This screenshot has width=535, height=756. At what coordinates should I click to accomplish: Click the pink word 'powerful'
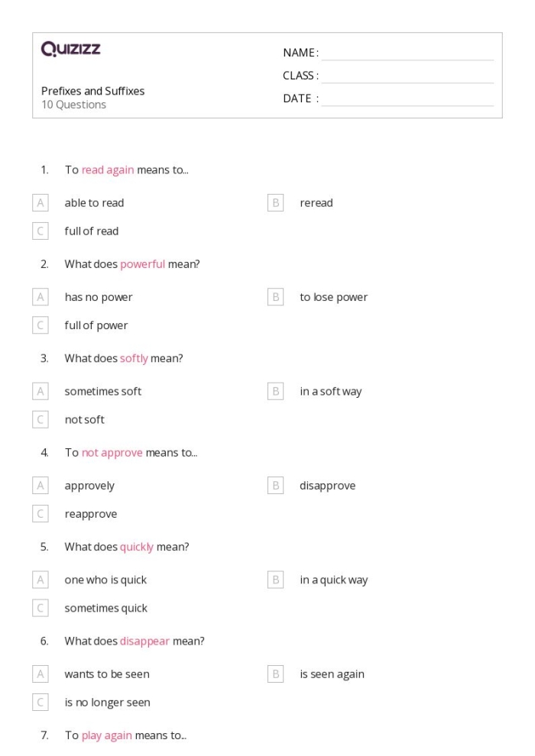click(142, 264)
